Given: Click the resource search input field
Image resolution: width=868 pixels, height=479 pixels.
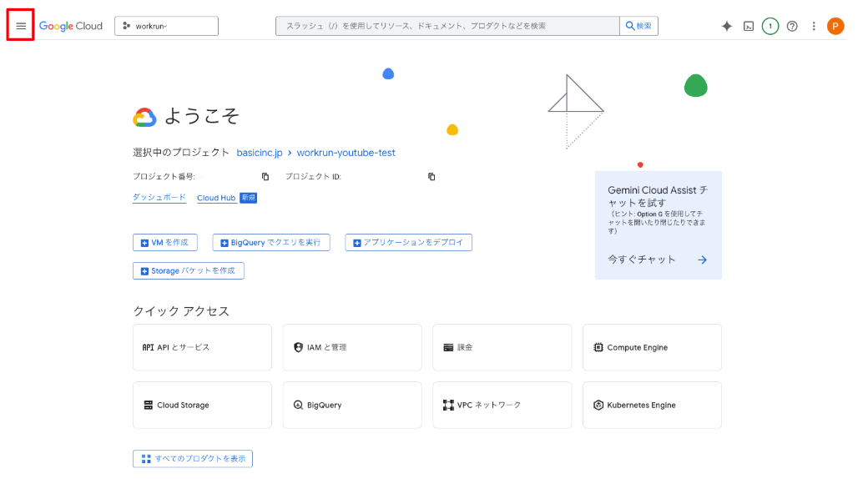Looking at the screenshot, I should pyautogui.click(x=448, y=26).
